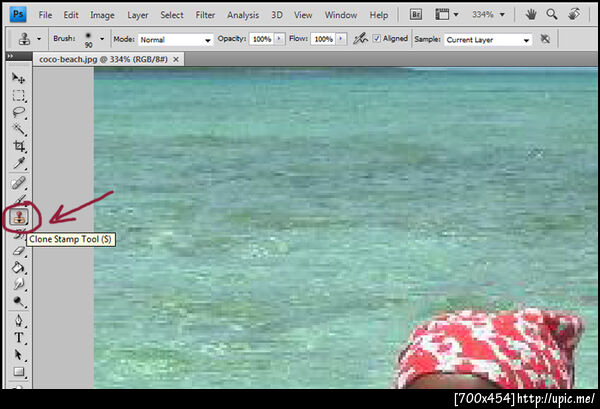This screenshot has height=409, width=600.
Task: Select the Lasso tool
Action: pyautogui.click(x=18, y=112)
